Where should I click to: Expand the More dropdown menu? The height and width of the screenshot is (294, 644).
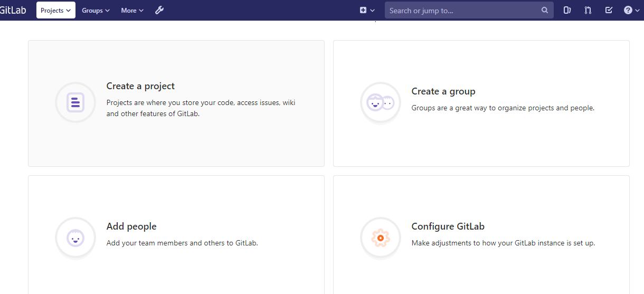point(132,10)
